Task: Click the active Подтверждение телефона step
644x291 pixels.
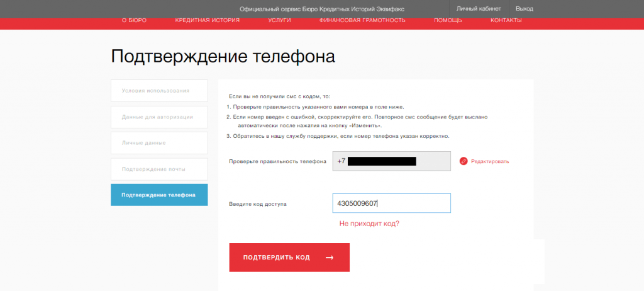Action: [159, 195]
